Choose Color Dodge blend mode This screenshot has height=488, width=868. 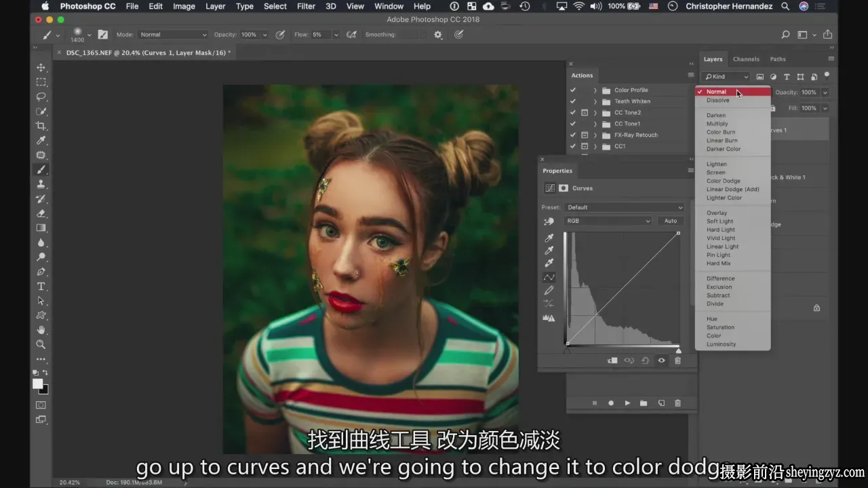coord(724,181)
